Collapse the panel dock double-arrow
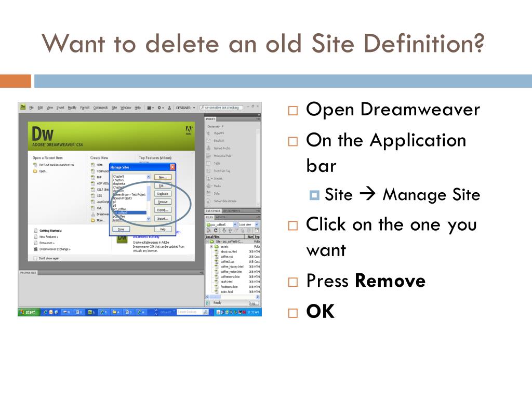 click(x=259, y=115)
